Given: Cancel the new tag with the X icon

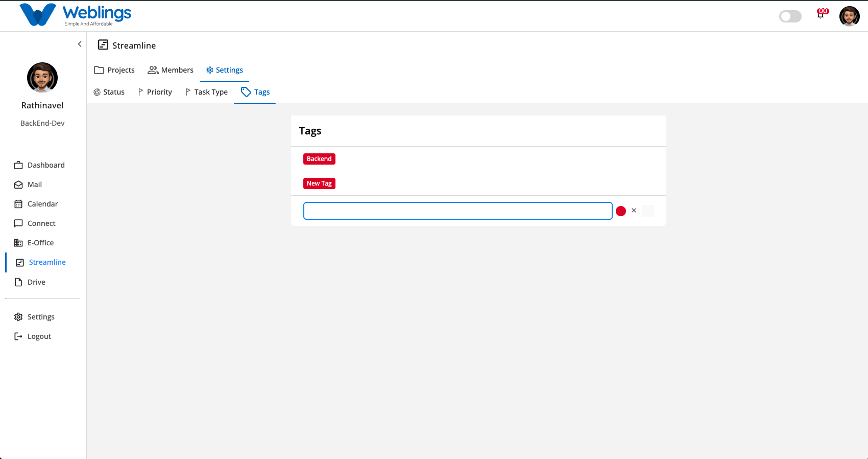Looking at the screenshot, I should 634,211.
